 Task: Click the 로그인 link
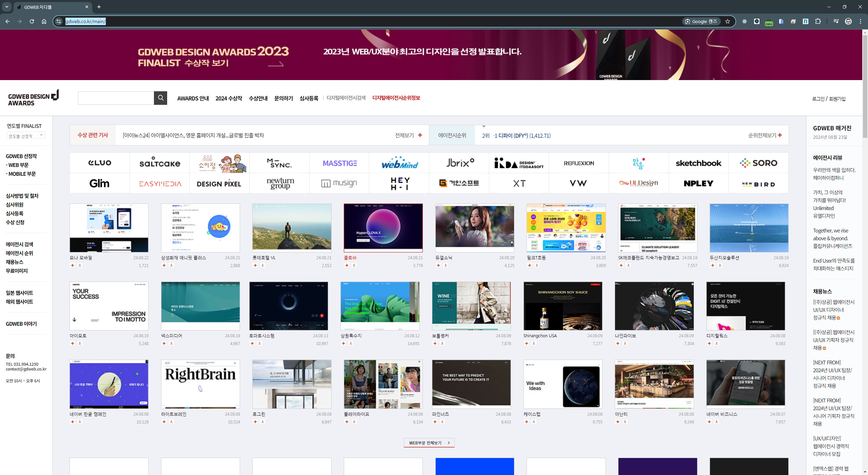(x=818, y=99)
